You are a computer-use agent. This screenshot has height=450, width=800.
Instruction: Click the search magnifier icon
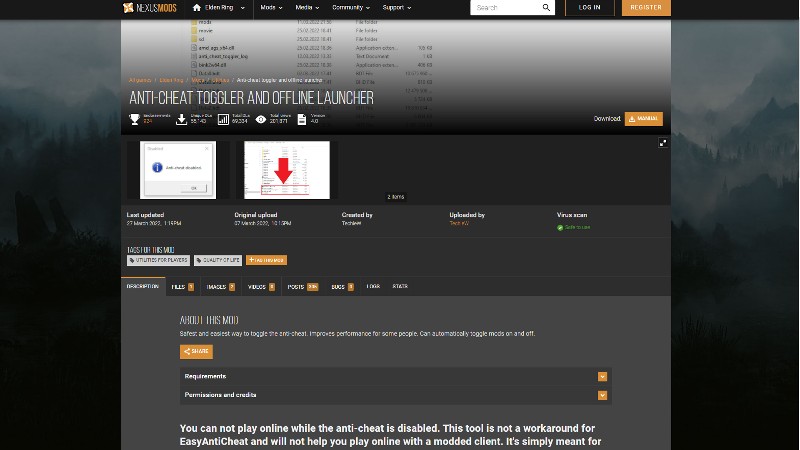click(x=546, y=8)
